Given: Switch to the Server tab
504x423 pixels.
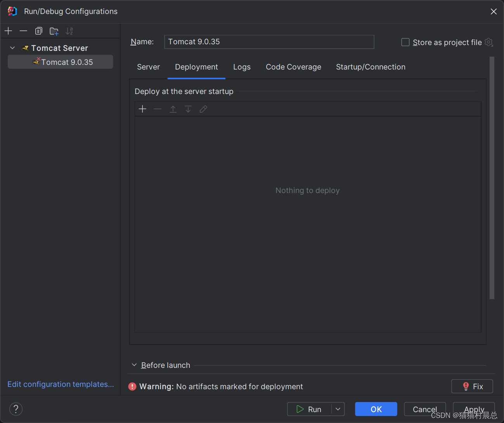Looking at the screenshot, I should coord(148,67).
